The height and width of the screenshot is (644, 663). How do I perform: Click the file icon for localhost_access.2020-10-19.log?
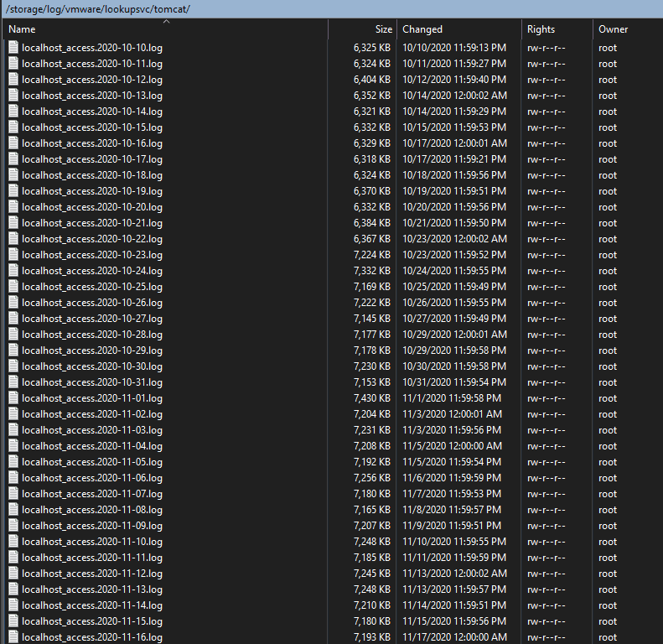pos(13,191)
